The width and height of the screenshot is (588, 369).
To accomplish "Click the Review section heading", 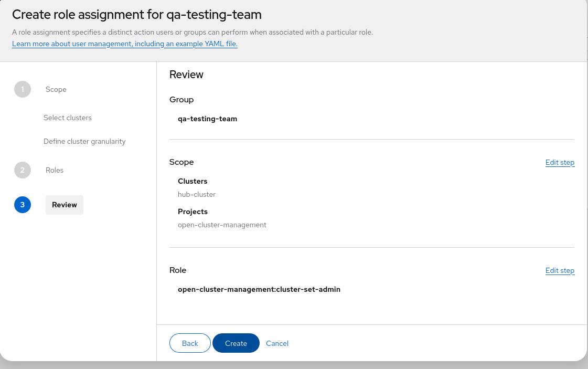I will tap(186, 75).
